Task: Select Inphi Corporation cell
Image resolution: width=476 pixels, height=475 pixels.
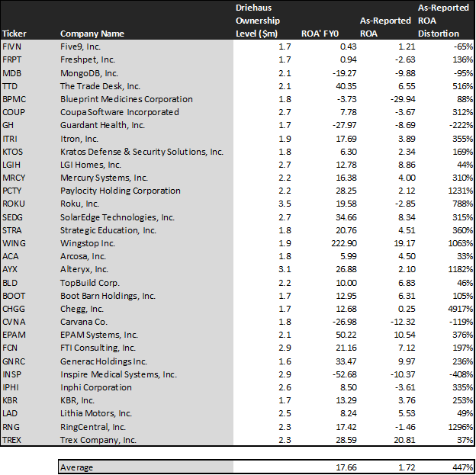Action: click(x=96, y=387)
